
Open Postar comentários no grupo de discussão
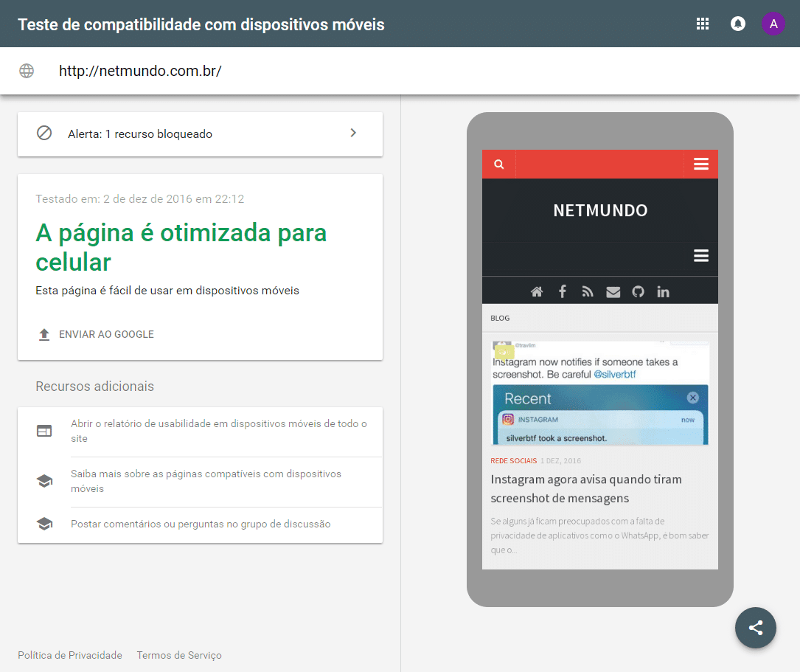201,524
